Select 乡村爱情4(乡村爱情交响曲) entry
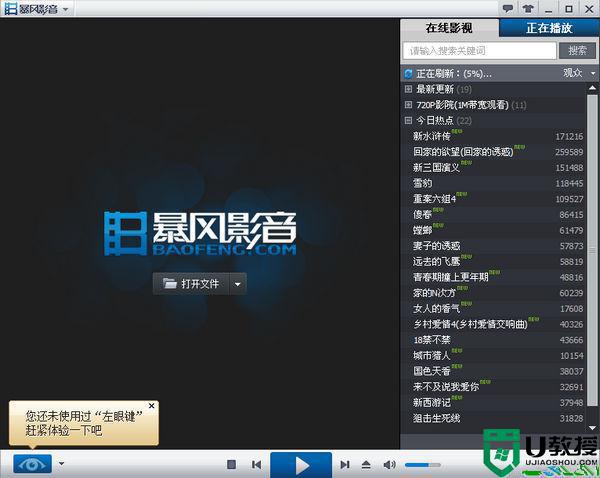The height and width of the screenshot is (478, 600). 494,325
